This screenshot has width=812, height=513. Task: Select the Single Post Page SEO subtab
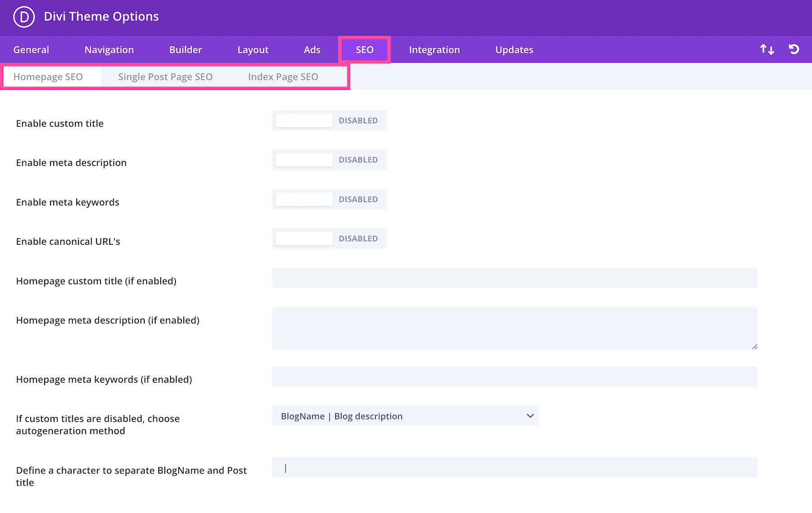tap(165, 77)
